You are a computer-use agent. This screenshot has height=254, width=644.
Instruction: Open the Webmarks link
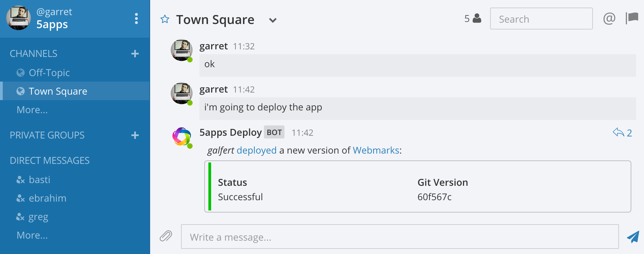tap(376, 150)
